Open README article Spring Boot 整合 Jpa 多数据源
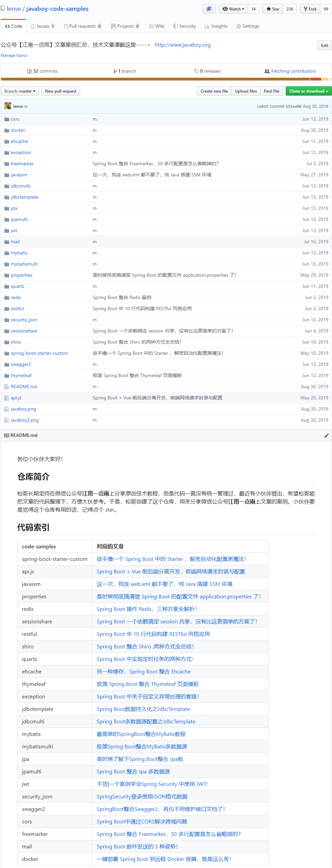Image resolution: width=332 pixels, height=868 pixels. pyautogui.click(x=133, y=772)
